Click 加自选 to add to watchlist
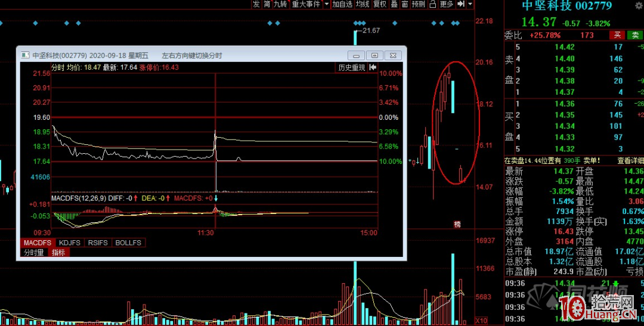This screenshot has width=644, height=326. pos(342,4)
